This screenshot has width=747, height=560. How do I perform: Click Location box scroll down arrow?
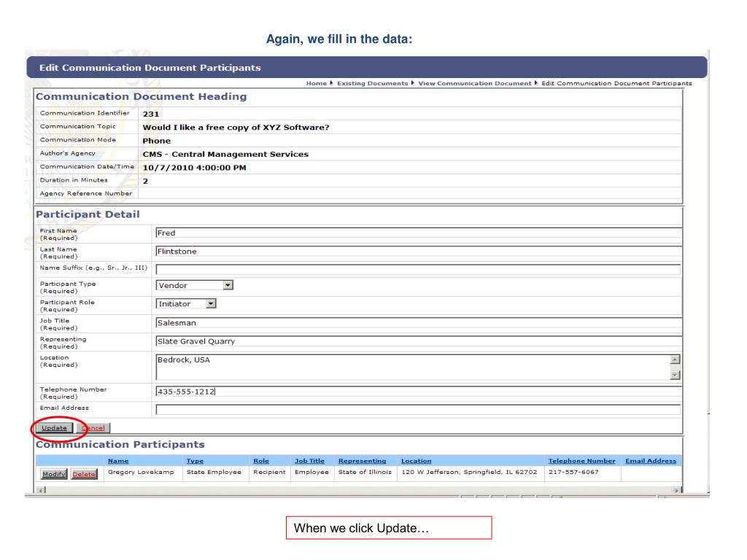(x=675, y=376)
